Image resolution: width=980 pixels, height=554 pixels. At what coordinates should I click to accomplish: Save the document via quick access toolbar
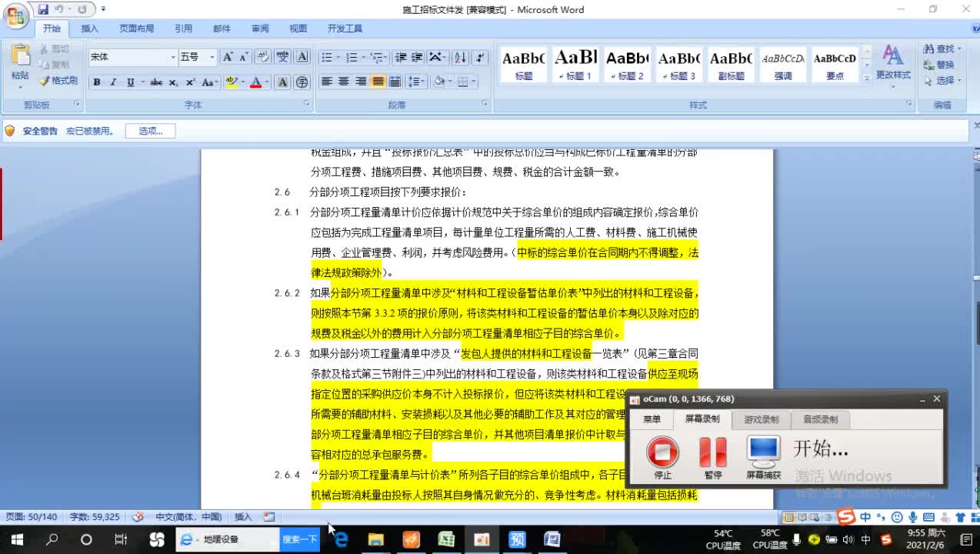point(42,9)
